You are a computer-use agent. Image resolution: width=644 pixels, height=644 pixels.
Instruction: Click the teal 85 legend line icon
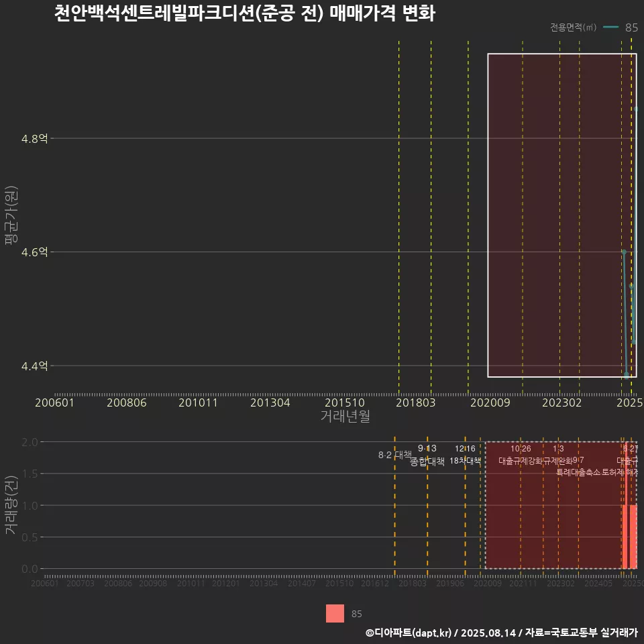(610, 28)
